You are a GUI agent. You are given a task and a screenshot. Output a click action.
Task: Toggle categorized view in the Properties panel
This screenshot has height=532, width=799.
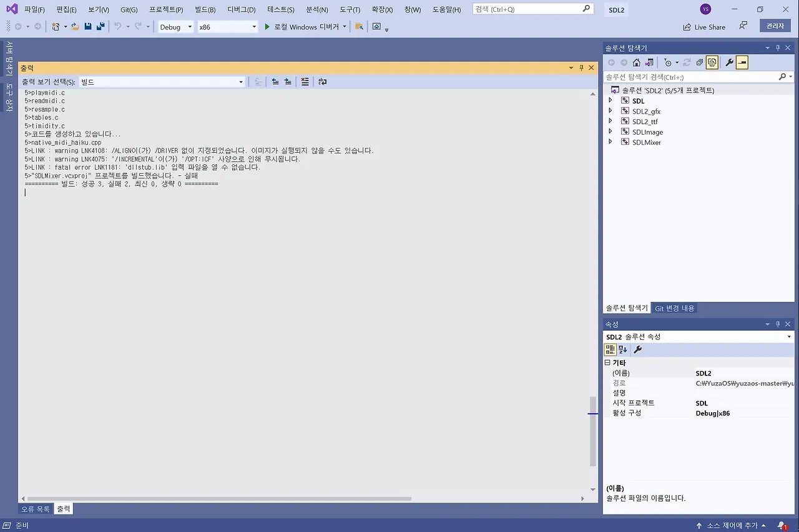point(610,350)
